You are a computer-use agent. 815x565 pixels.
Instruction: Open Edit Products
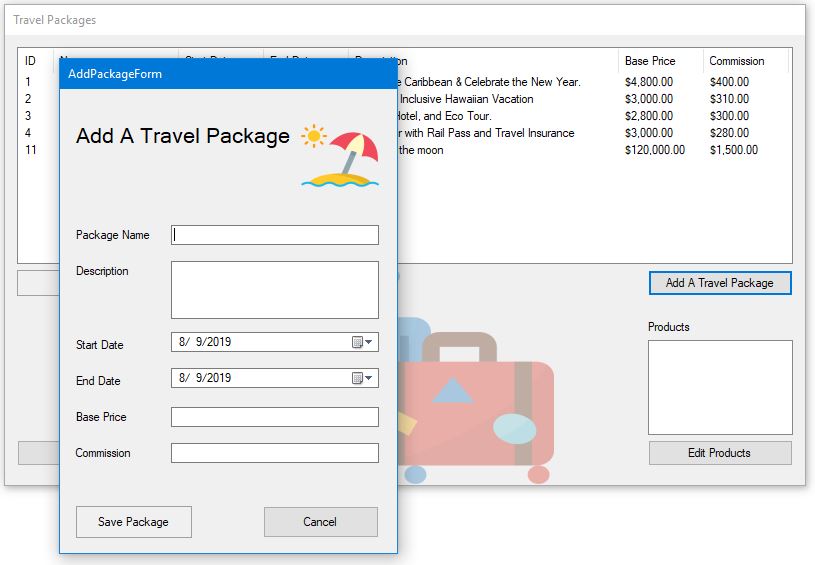[x=720, y=453]
